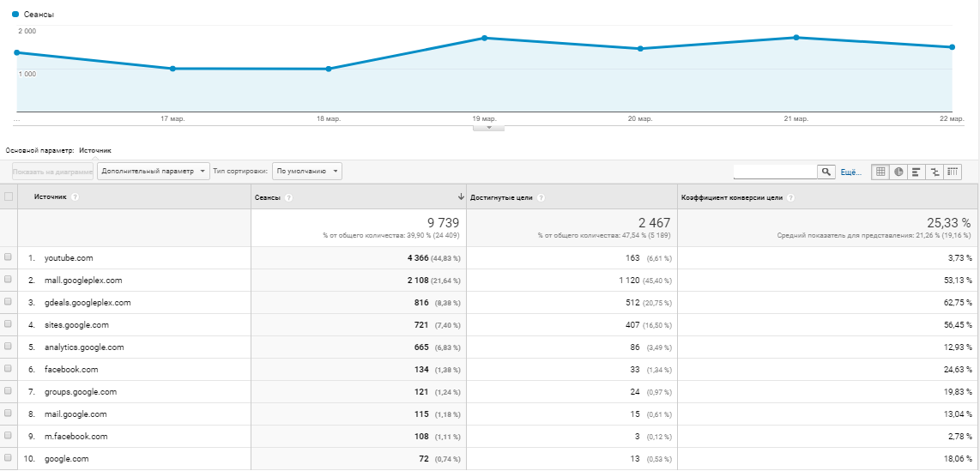980x471 pixels.
Task: Click help icon next to Источник header
Action: tap(76, 197)
